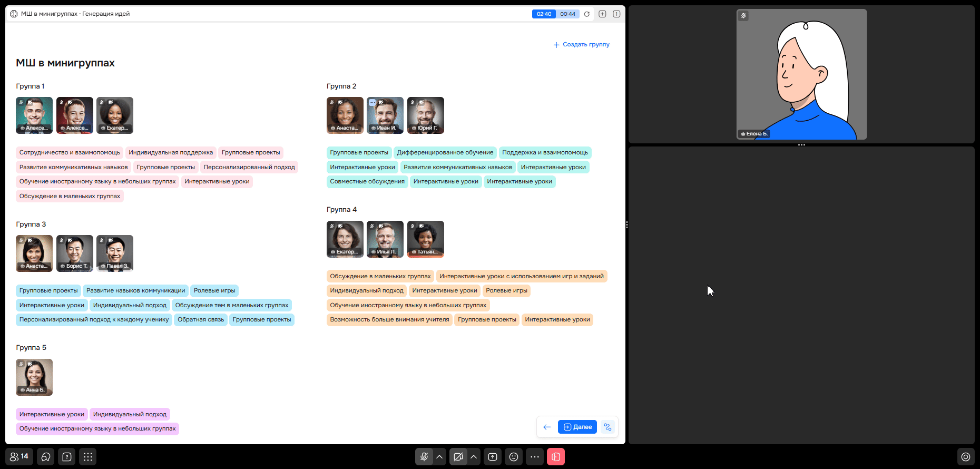This screenshot has width=980, height=469.
Task: Reset the timer with the refresh icon
Action: 586,14
